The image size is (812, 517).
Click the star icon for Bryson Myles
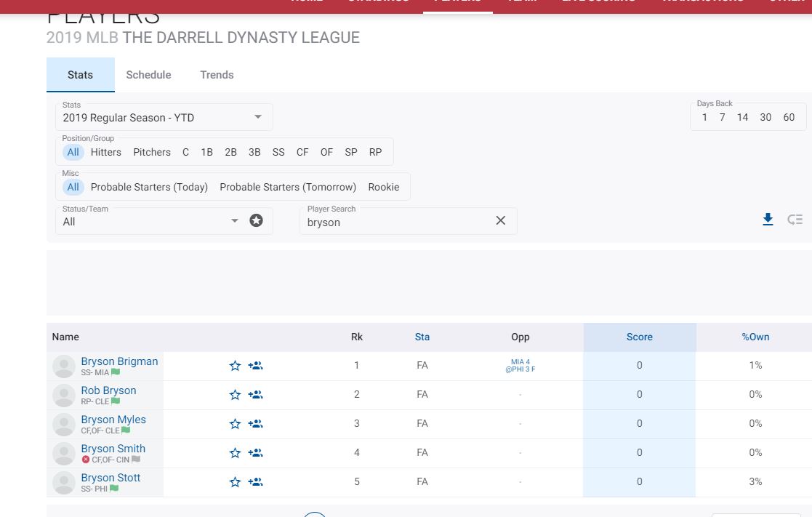pyautogui.click(x=235, y=424)
